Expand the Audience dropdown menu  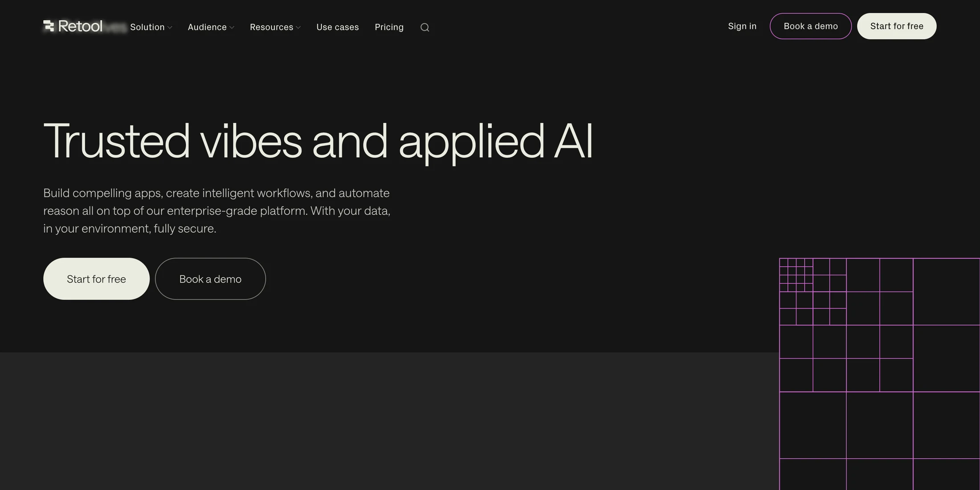(211, 27)
